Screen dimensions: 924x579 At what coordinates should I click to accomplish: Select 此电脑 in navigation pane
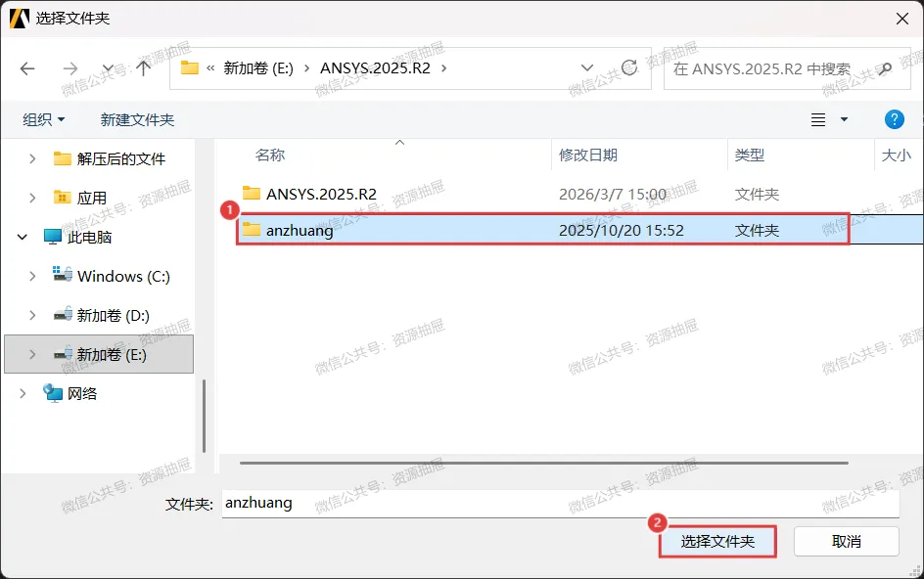point(89,237)
